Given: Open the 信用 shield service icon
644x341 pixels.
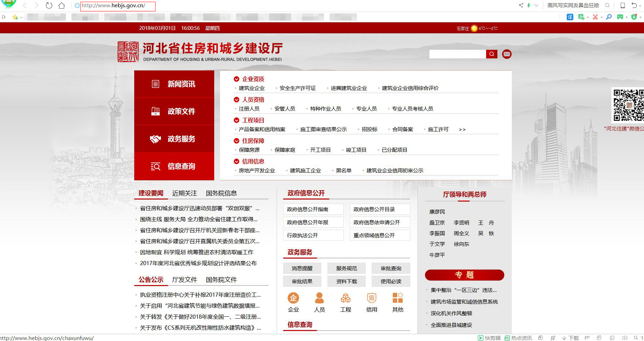Looking at the screenshot, I should click(371, 298).
